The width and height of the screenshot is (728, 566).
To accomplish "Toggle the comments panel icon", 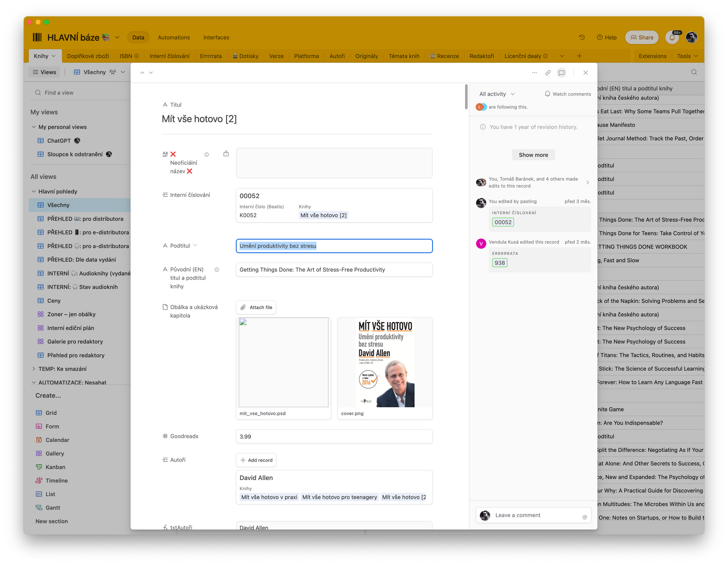I will [562, 73].
